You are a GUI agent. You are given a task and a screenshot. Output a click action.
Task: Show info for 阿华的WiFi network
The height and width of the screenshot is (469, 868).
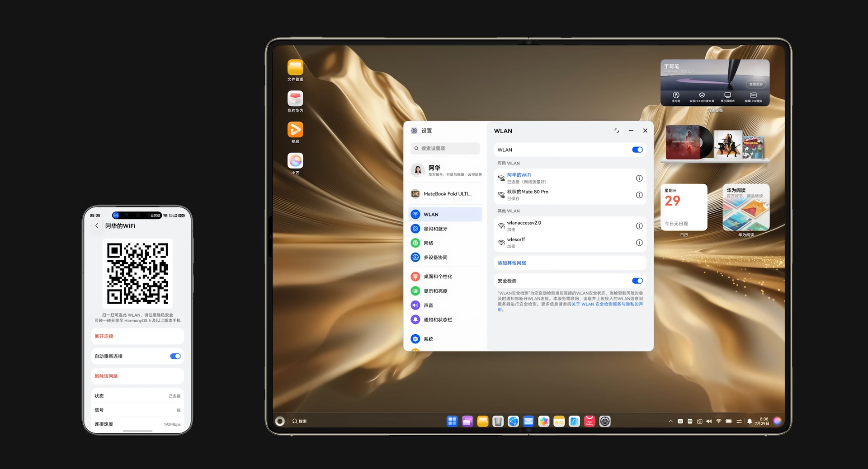639,178
